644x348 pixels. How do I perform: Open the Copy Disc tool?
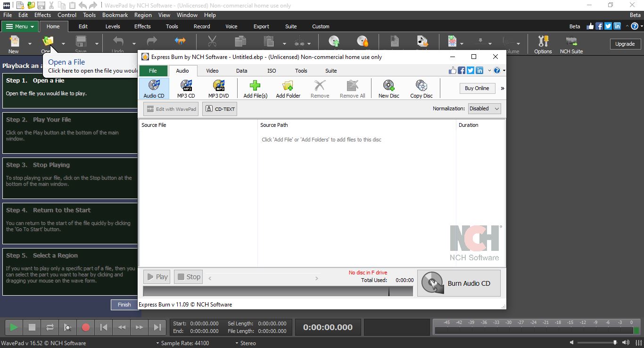(421, 88)
